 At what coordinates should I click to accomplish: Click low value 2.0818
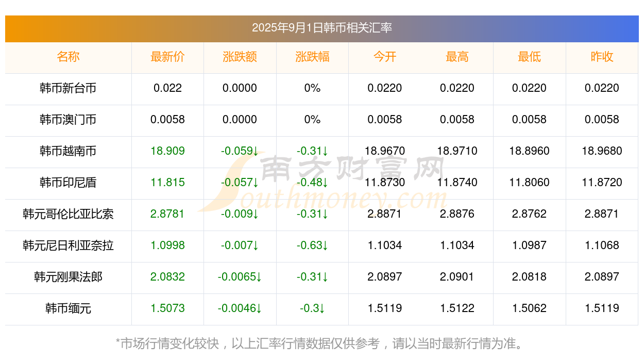point(530,277)
